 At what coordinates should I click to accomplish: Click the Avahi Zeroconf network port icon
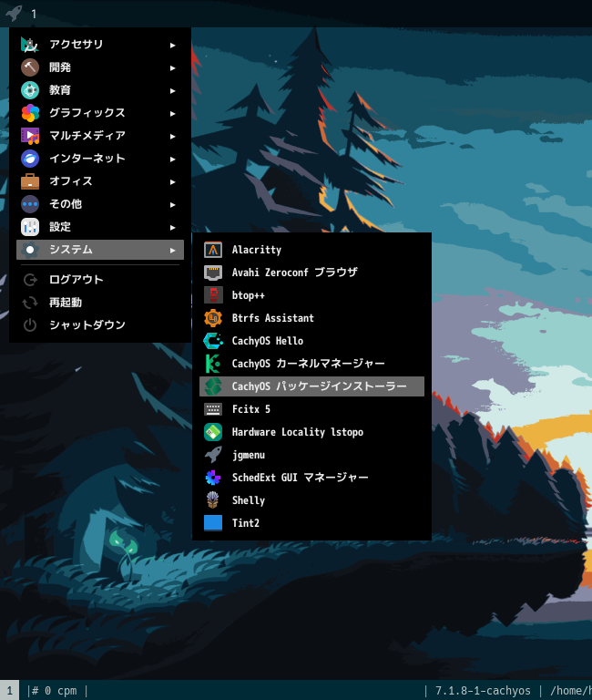point(213,273)
